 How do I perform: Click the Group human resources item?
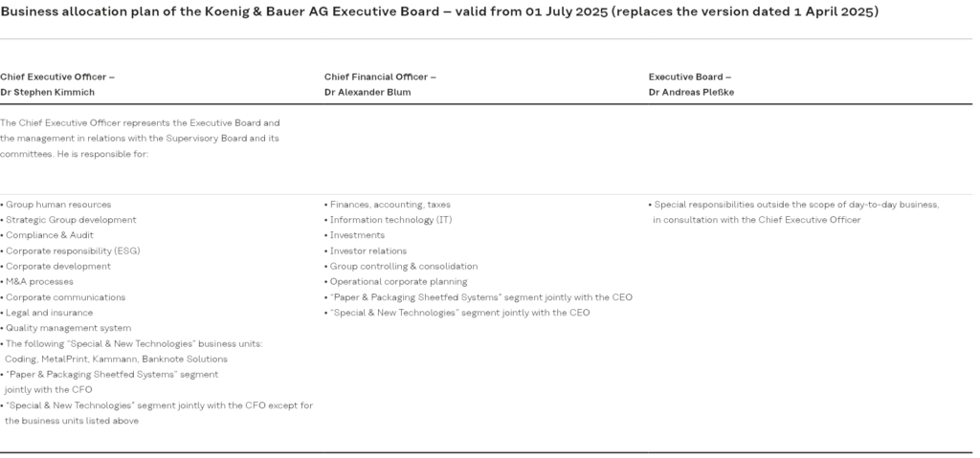pos(58,205)
